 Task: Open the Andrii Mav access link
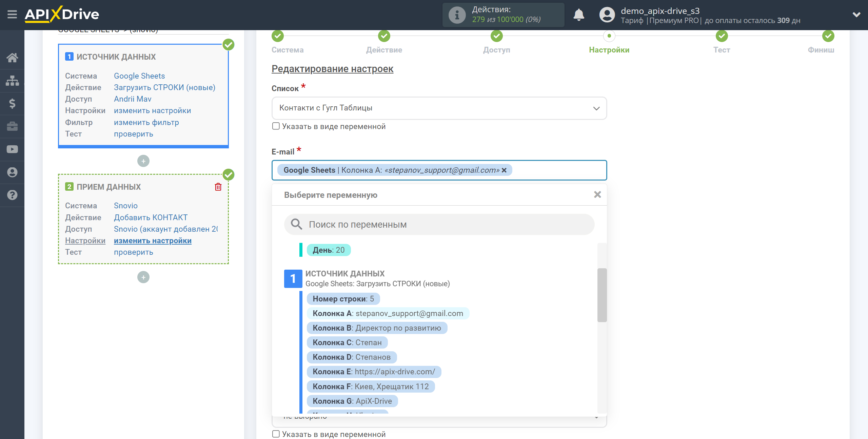pyautogui.click(x=133, y=99)
